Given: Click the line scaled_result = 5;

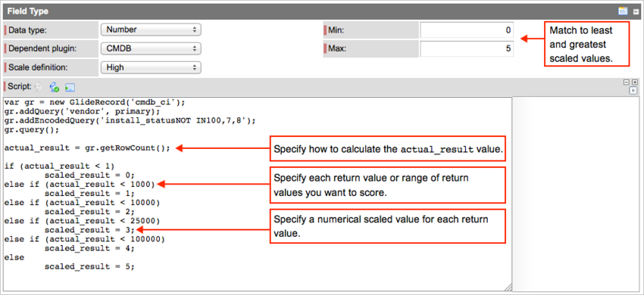Looking at the screenshot, I should click(89, 266).
